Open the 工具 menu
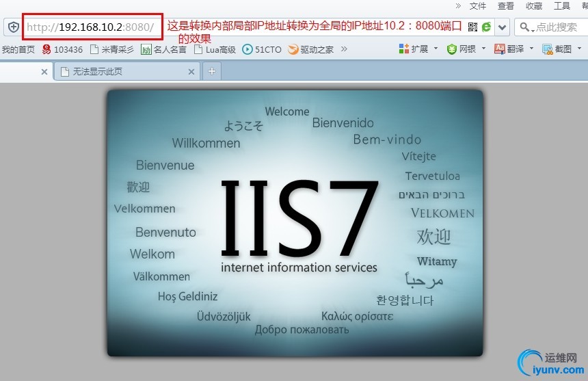This screenshot has width=588, height=381. point(562,5)
